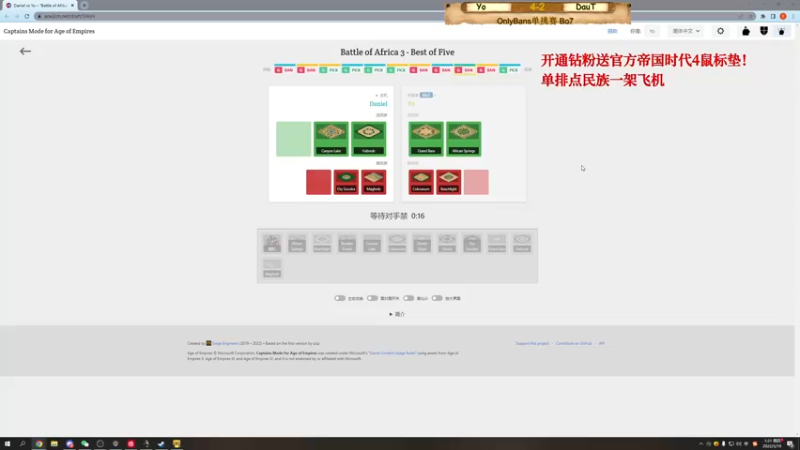Choose Desert Slope in the map pool

click(x=422, y=243)
